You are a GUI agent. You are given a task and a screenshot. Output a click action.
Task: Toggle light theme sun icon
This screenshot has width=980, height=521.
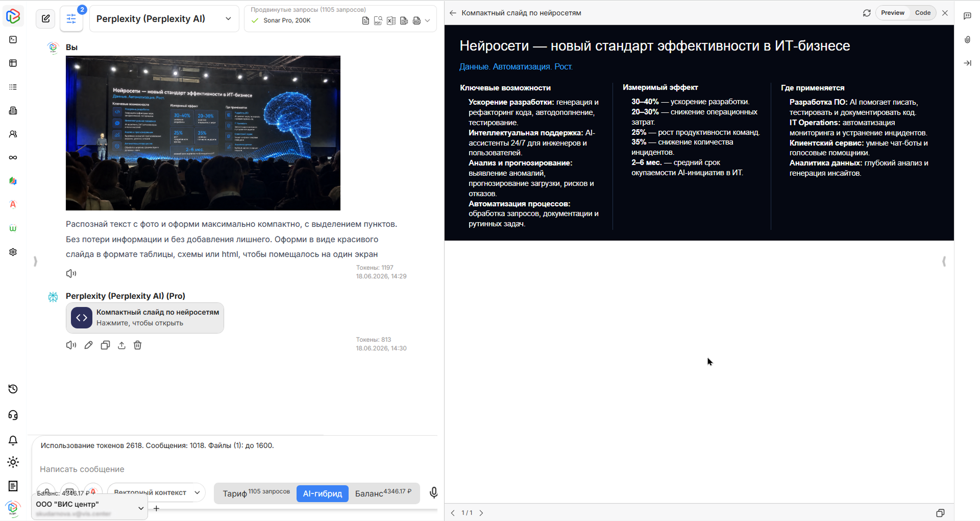(13, 462)
